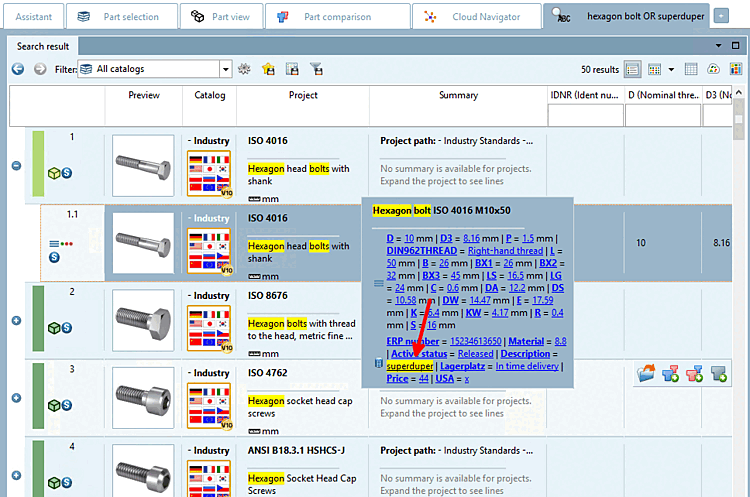Click the gray part add icon in row 3
750x497 pixels.
click(x=718, y=374)
